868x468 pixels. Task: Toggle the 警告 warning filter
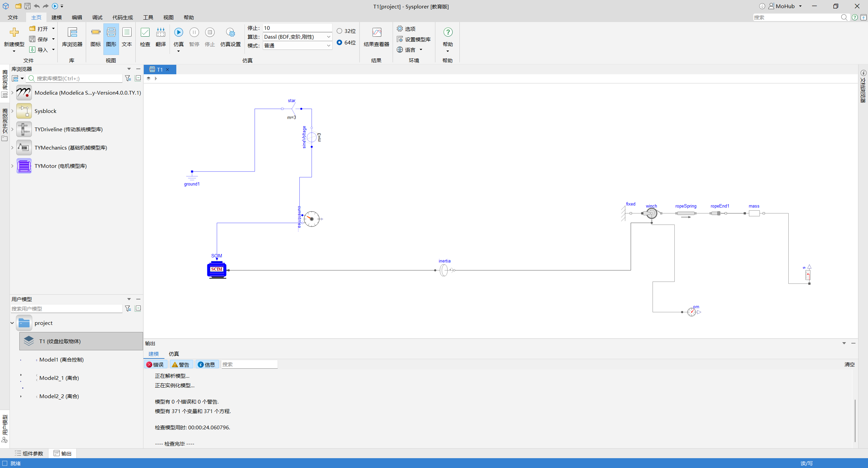tap(181, 365)
